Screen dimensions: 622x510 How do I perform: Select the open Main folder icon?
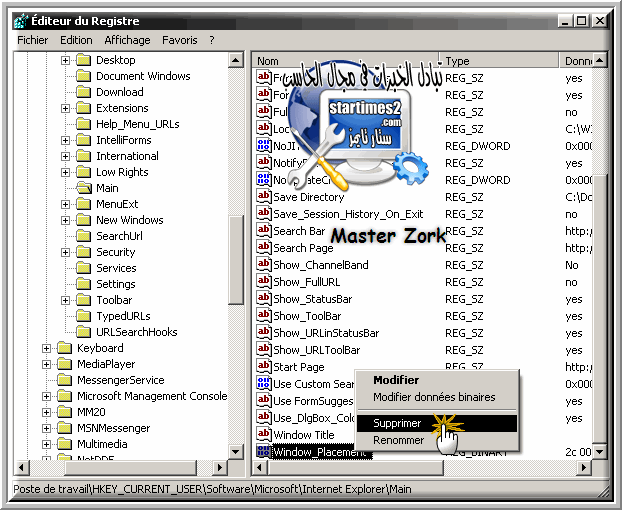pos(84,188)
